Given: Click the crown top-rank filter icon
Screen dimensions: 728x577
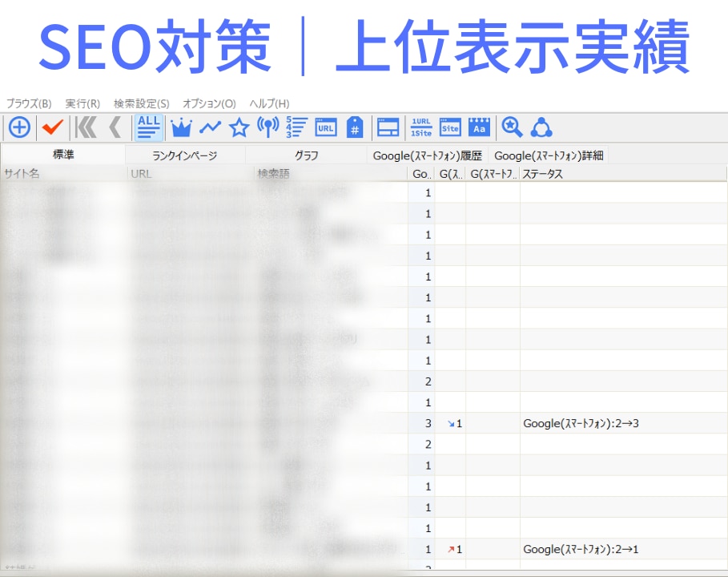Looking at the screenshot, I should tap(181, 127).
